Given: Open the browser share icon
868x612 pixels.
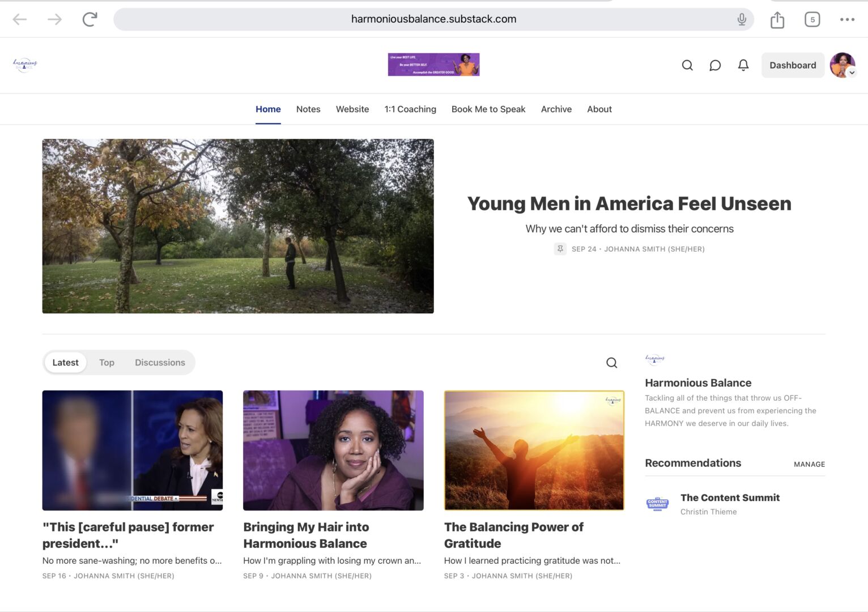Looking at the screenshot, I should click(777, 20).
